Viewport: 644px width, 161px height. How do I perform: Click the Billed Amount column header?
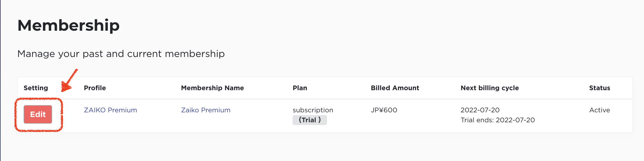click(395, 88)
